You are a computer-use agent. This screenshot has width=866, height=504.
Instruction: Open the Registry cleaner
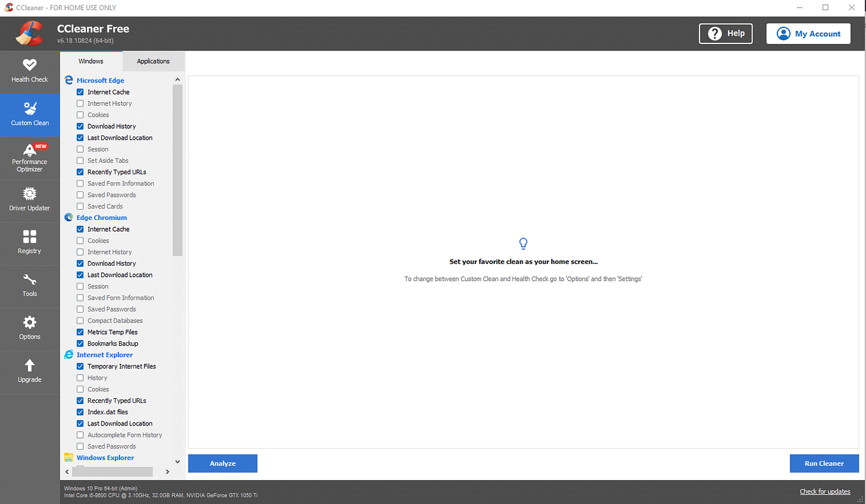29,243
